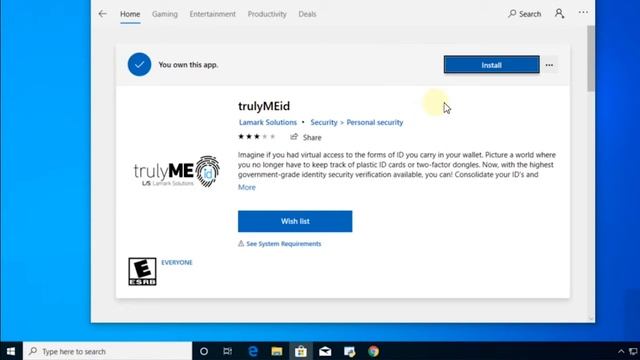
Task: Open Task View on the taskbar
Action: (228, 351)
